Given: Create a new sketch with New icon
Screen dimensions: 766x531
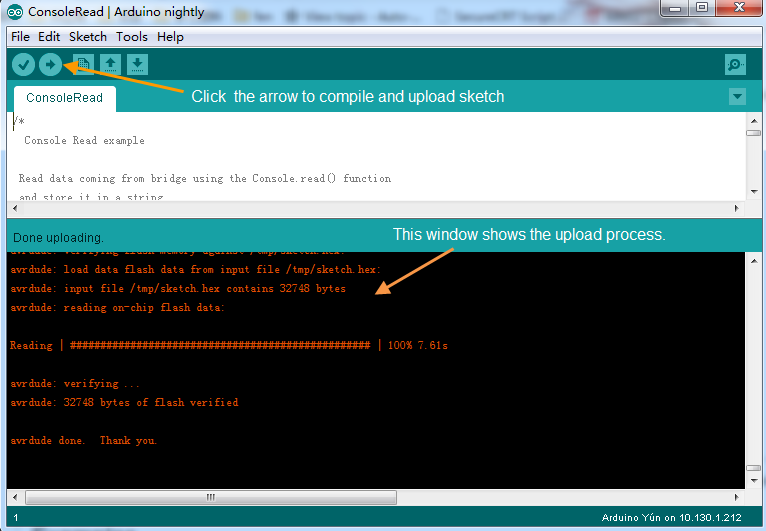Looking at the screenshot, I should click(83, 64).
